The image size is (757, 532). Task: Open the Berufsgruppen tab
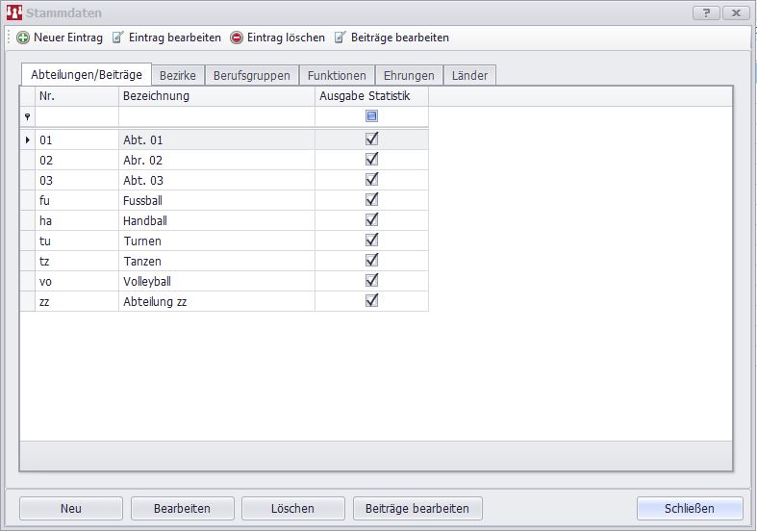(x=251, y=75)
